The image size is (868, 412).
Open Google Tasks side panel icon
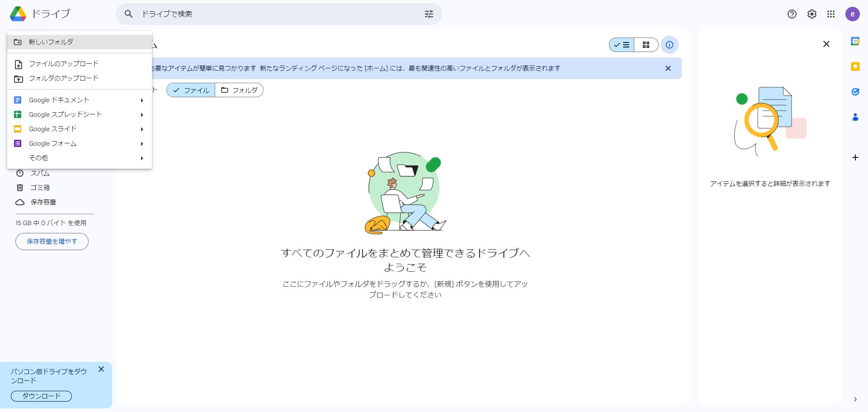coord(855,92)
